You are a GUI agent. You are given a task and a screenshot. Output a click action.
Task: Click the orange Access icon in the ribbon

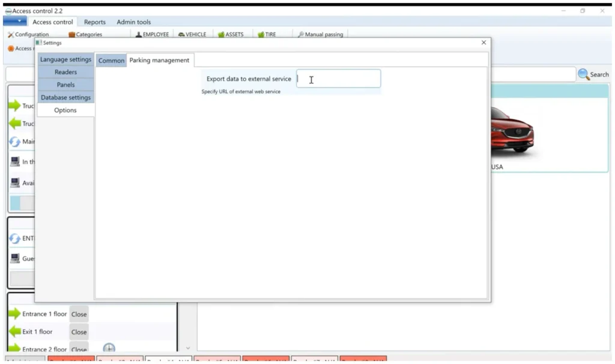(x=11, y=49)
